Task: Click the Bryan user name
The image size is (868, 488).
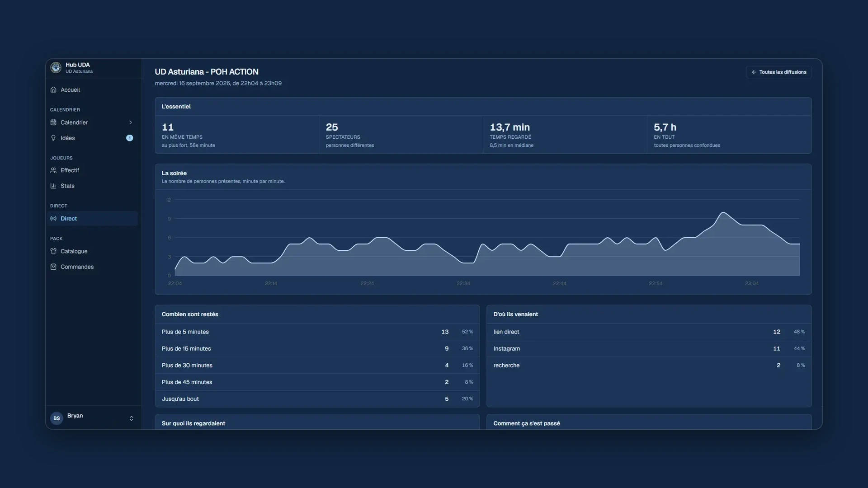Action: tap(75, 416)
